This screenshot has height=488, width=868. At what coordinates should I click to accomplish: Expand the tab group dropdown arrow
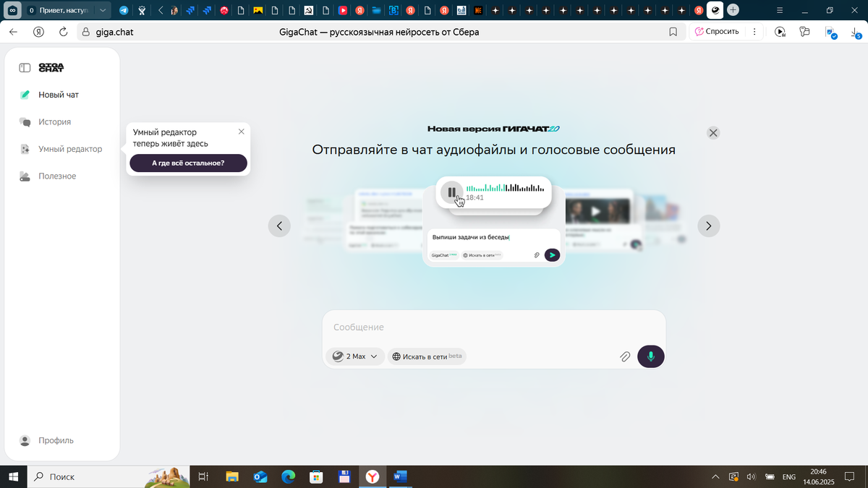tap(103, 11)
